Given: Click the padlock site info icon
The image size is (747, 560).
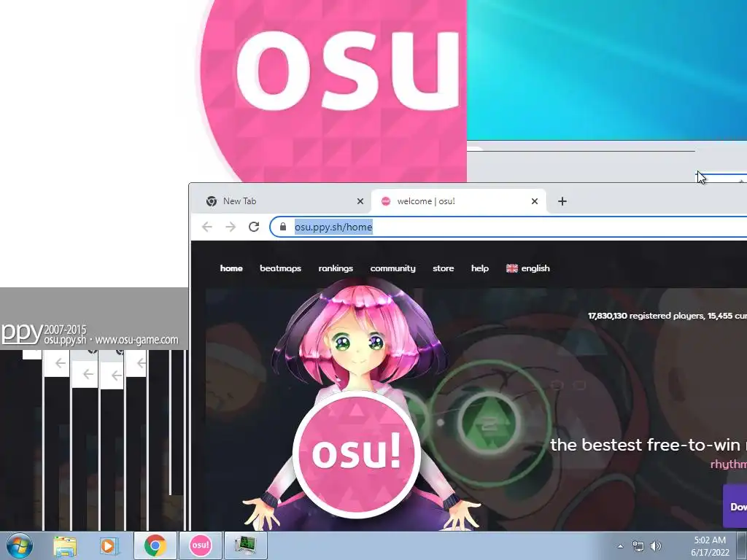Looking at the screenshot, I should [283, 227].
